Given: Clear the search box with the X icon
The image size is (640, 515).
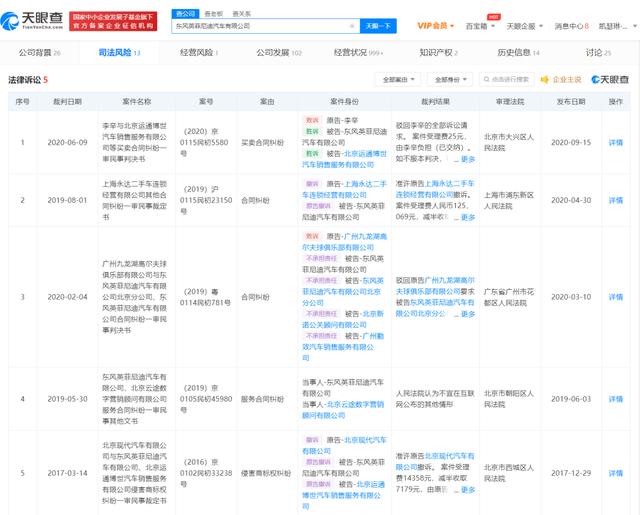Looking at the screenshot, I should pos(352,25).
